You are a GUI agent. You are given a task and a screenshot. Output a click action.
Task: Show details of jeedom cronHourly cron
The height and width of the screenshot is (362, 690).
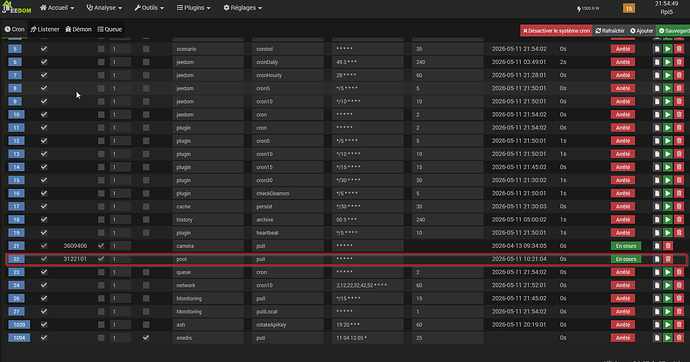coord(657,75)
